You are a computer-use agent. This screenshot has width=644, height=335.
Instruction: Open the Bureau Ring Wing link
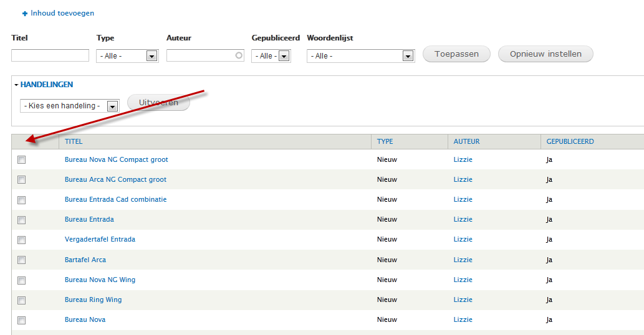pyautogui.click(x=94, y=300)
